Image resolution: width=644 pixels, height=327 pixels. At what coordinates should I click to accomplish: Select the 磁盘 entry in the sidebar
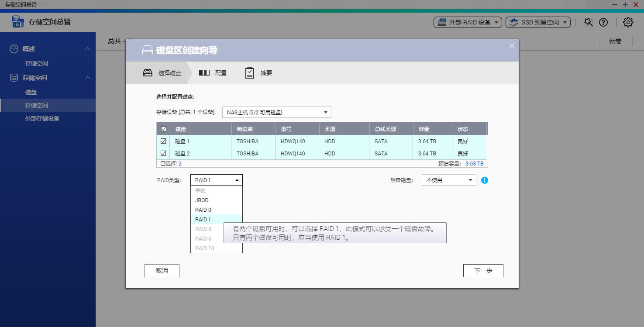coord(31,92)
